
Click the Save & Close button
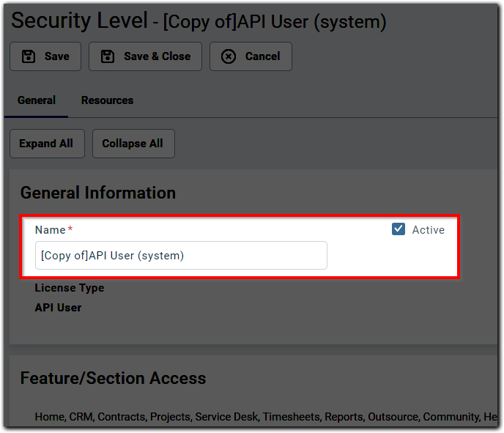[x=145, y=56]
